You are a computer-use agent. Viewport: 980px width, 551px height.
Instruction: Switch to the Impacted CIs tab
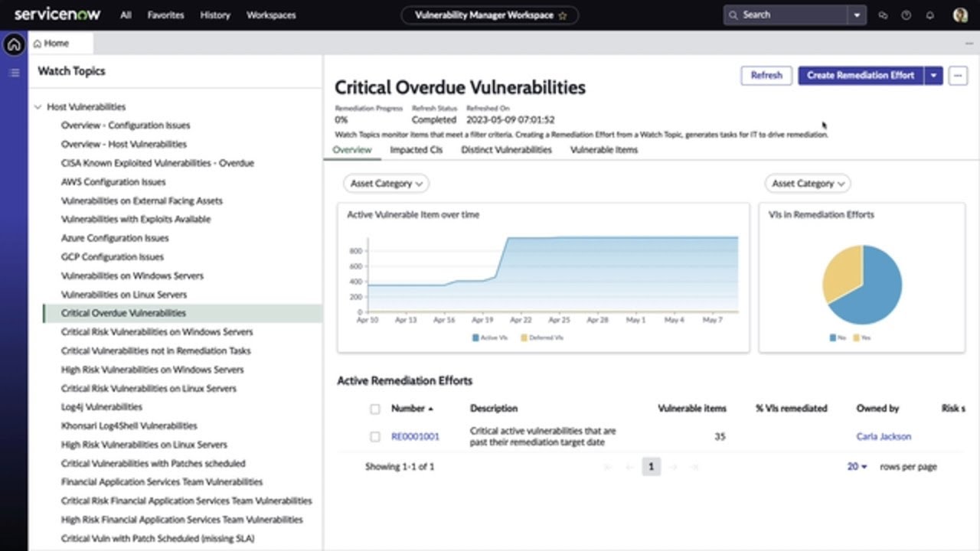click(x=416, y=150)
